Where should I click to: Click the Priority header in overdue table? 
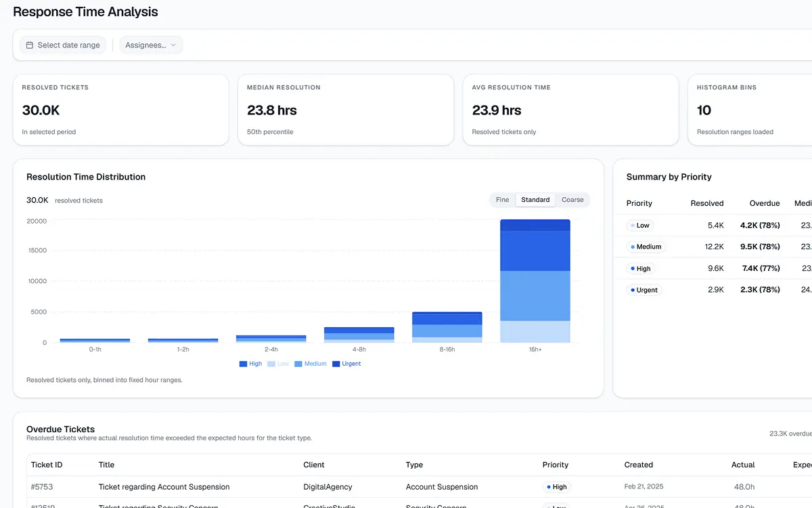(x=556, y=465)
